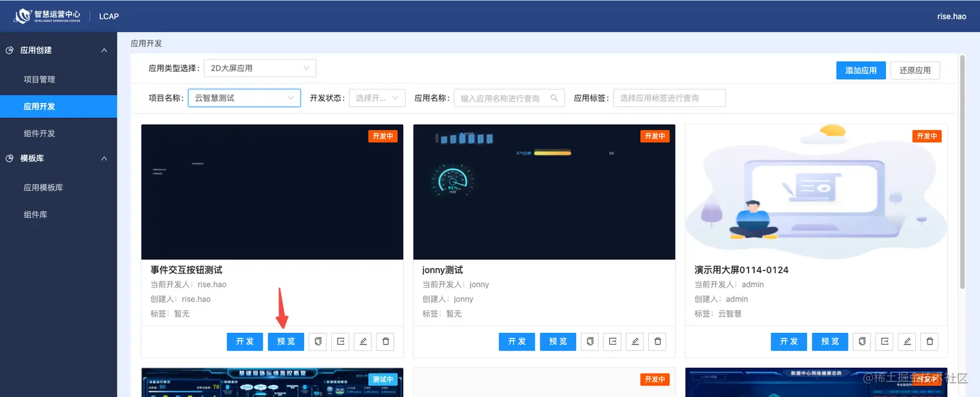Click 开发 on the jonny测试 card
980x397 pixels.
click(x=517, y=341)
